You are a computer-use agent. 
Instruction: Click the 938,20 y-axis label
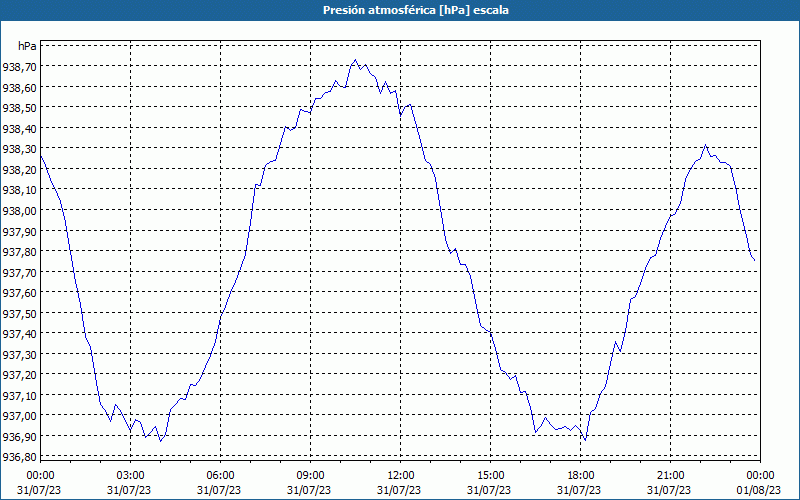coord(19,170)
